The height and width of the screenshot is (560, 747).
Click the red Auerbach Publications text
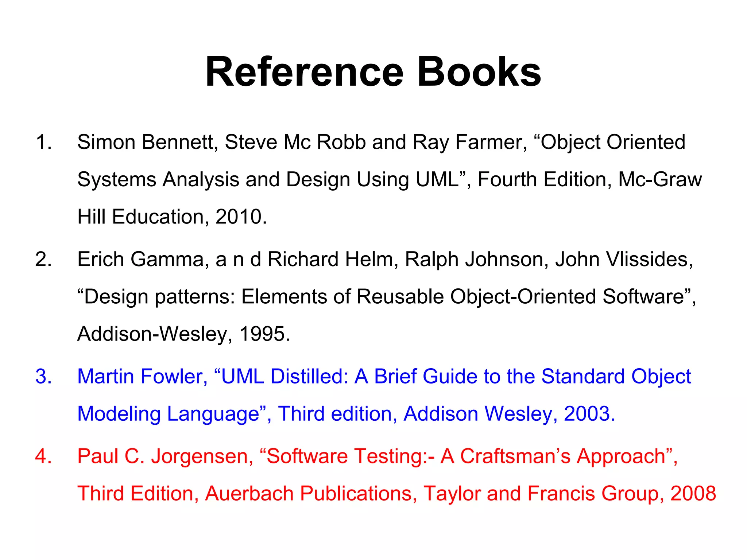[x=311, y=494]
